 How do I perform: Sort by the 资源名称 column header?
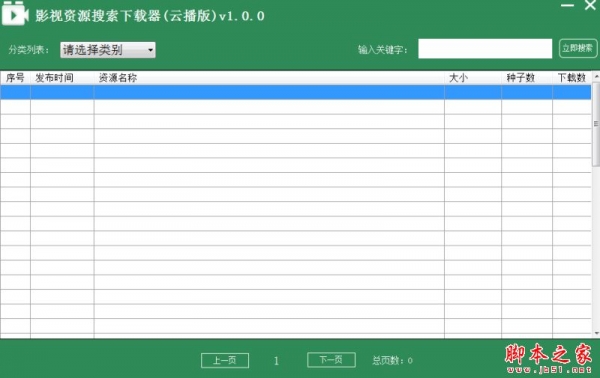point(269,78)
